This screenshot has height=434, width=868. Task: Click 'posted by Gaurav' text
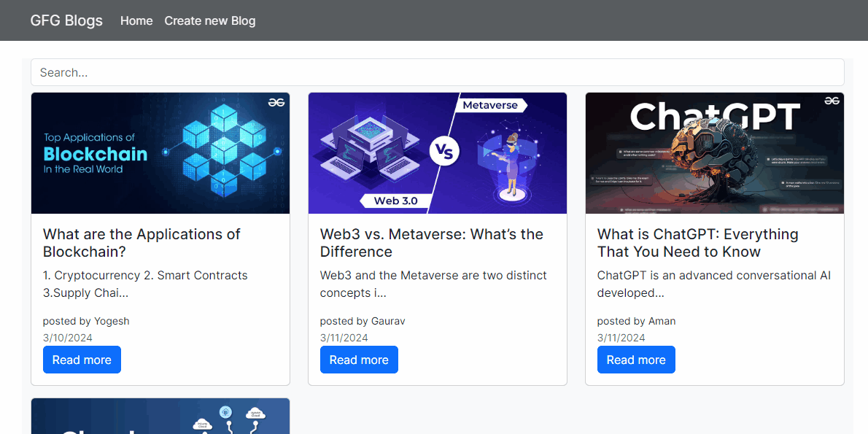(363, 321)
